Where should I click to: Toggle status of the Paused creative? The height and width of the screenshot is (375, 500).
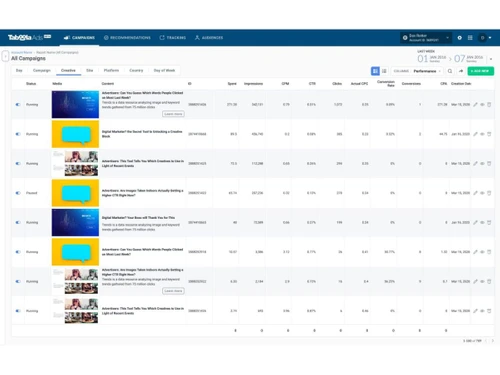(18, 193)
